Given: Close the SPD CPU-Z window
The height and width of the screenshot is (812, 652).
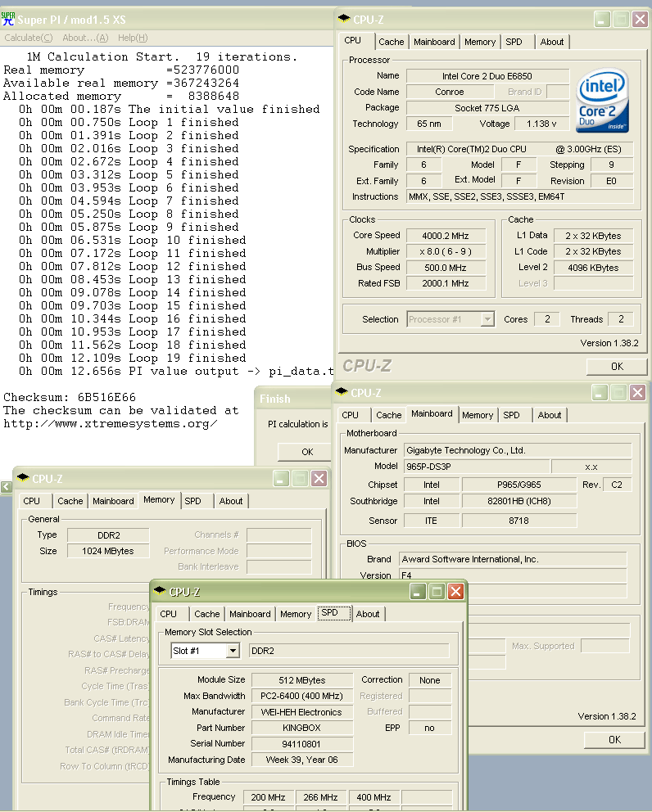Looking at the screenshot, I should point(455,591).
